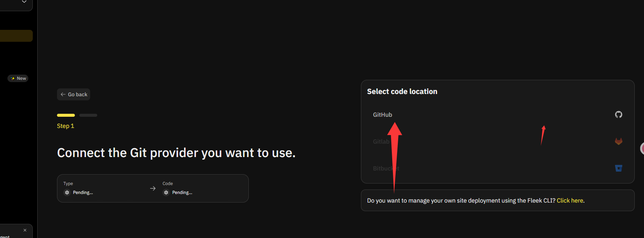Select the Gitlab text label
Image resolution: width=644 pixels, height=238 pixels.
pos(381,142)
